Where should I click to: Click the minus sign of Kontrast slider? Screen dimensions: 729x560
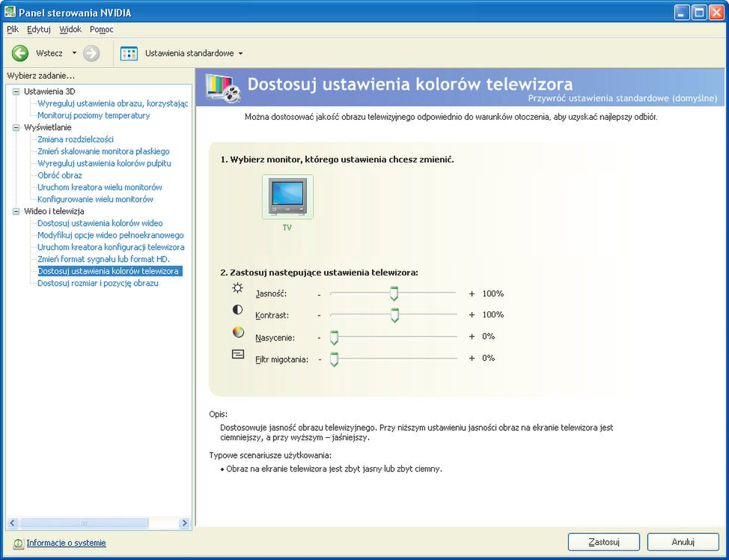click(320, 315)
